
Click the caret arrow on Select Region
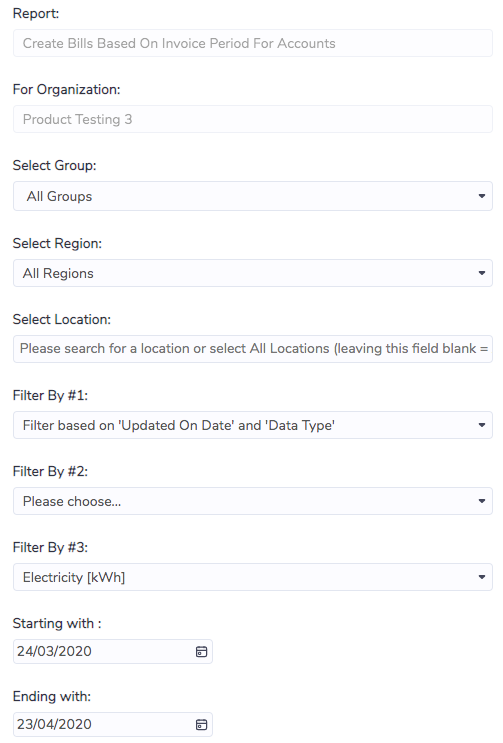pos(482,273)
